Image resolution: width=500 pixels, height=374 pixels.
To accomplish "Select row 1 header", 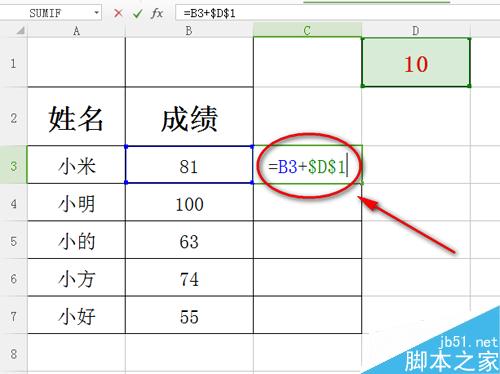I will coord(13,63).
